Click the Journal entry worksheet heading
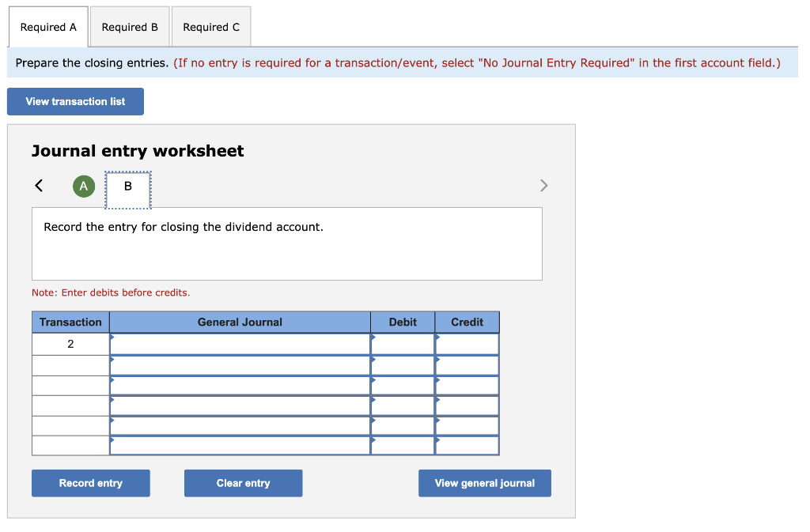The height and width of the screenshot is (532, 810). (x=138, y=151)
